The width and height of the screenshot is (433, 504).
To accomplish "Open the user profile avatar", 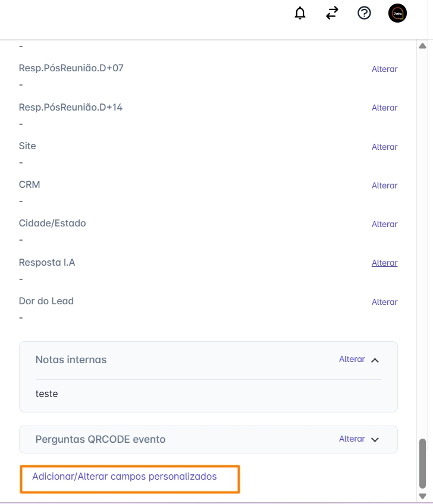I will click(x=397, y=13).
